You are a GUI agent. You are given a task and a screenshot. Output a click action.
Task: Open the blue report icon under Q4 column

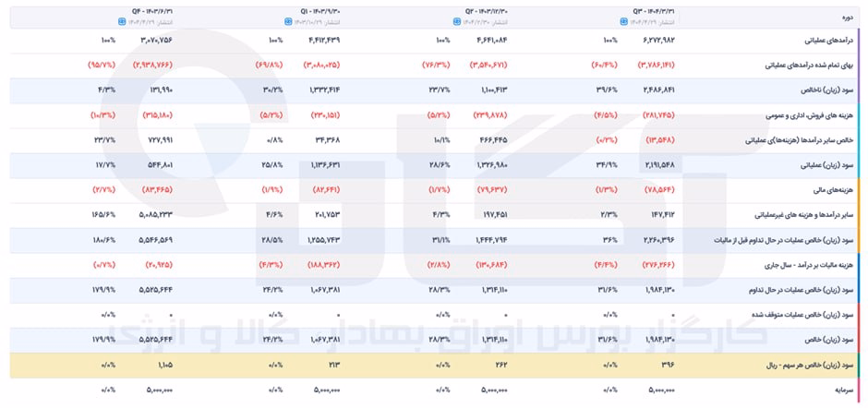pos(121,21)
